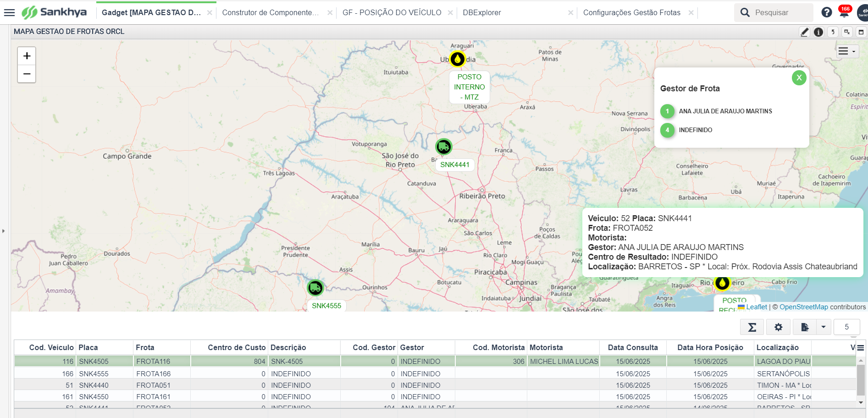This screenshot has height=418, width=868.
Task: Select ANA JULIA DE ARAUJO MARTINS in legend
Action: [725, 111]
